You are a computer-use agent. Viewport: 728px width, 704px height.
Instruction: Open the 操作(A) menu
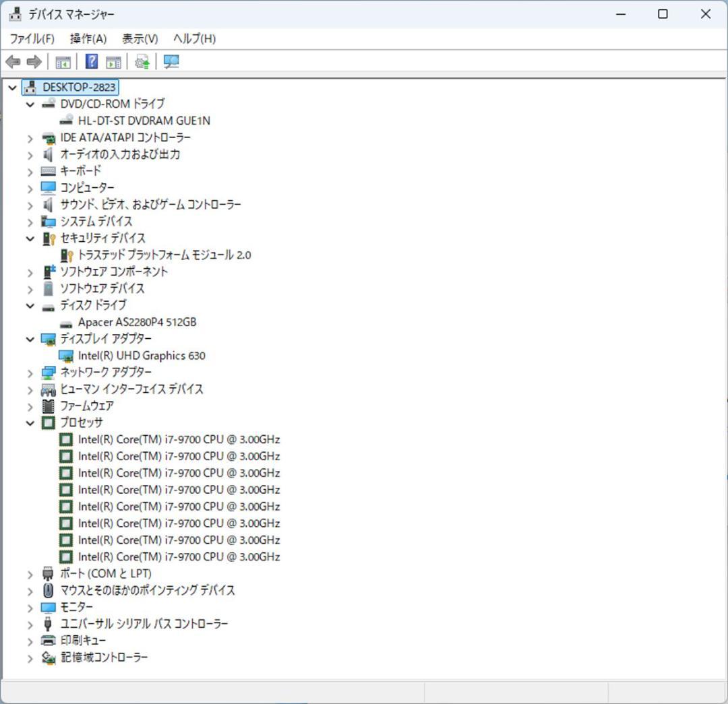[x=88, y=38]
